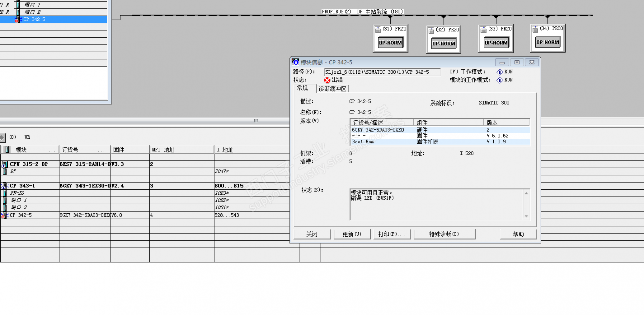Click the MPI 地址 column header
The image size is (644, 315).
(x=182, y=150)
